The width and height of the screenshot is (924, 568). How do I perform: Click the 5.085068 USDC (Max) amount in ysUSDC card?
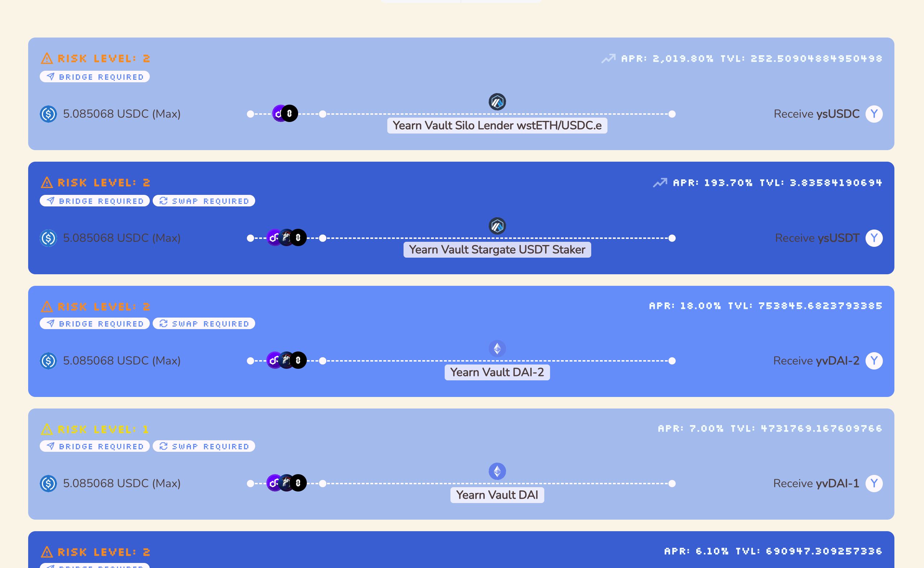[122, 114]
